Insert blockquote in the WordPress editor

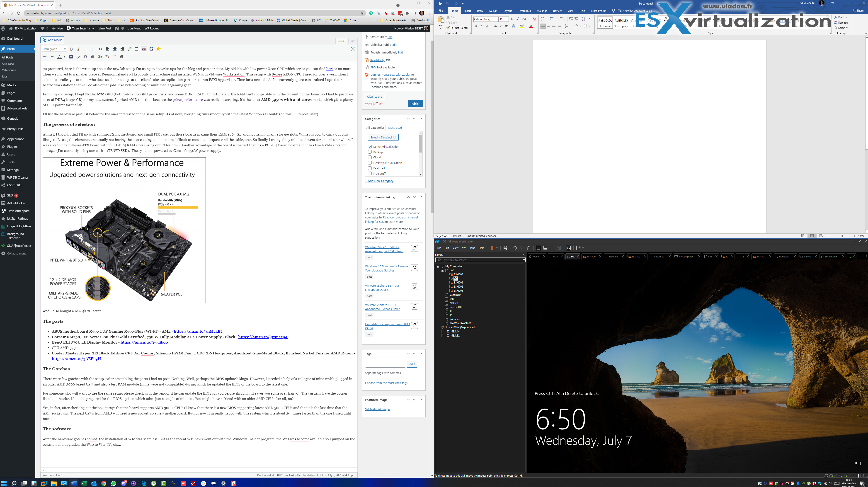point(100,49)
